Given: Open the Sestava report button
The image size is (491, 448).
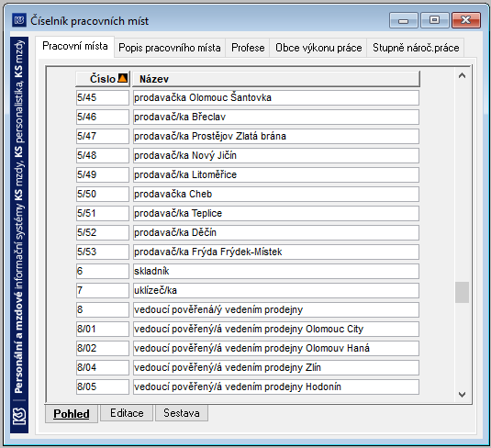Looking at the screenshot, I should tap(182, 413).
